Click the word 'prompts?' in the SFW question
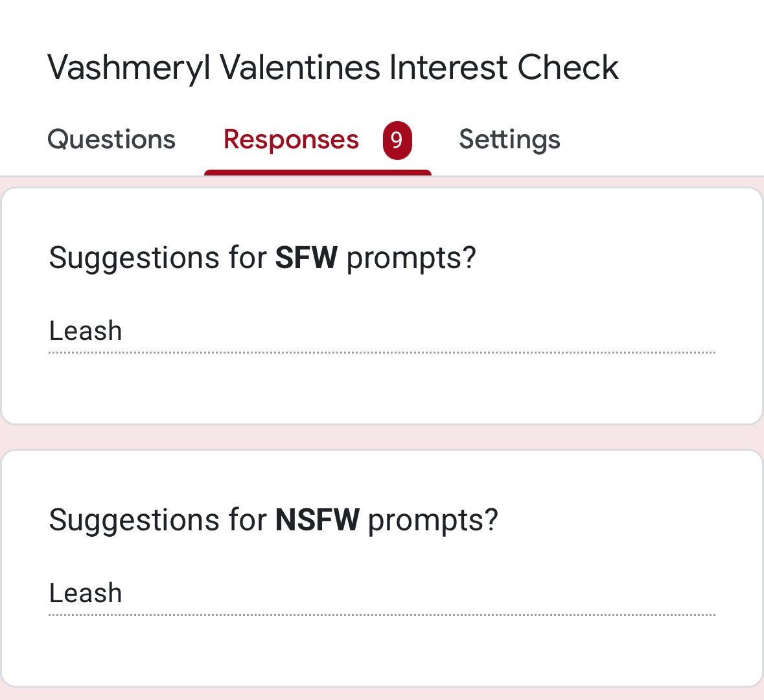The width and height of the screenshot is (764, 700). pyautogui.click(x=411, y=258)
